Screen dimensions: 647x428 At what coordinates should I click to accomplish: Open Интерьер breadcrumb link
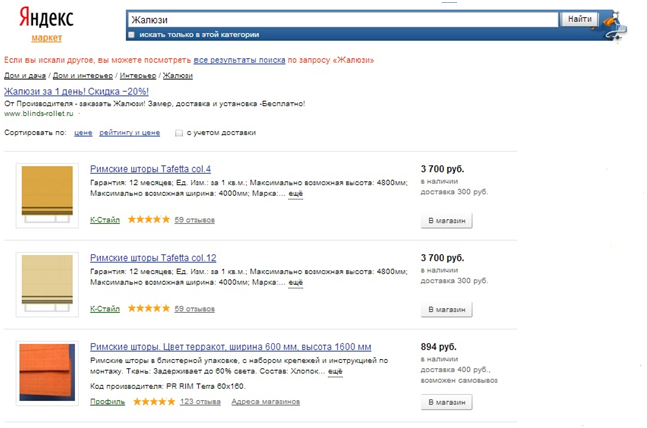pos(138,76)
